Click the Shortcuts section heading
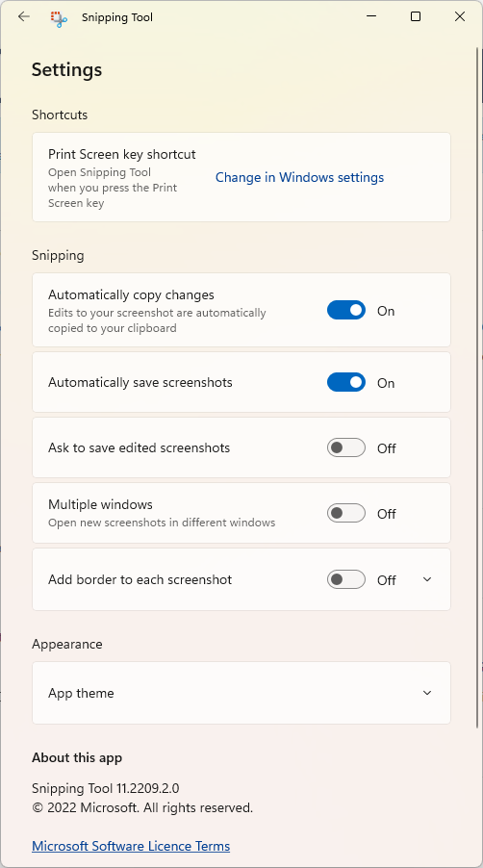 [60, 115]
